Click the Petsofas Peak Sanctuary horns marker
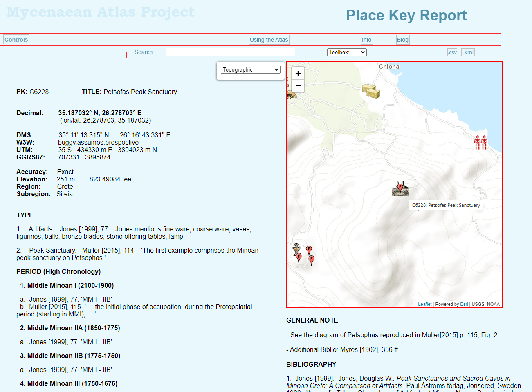 click(x=400, y=189)
